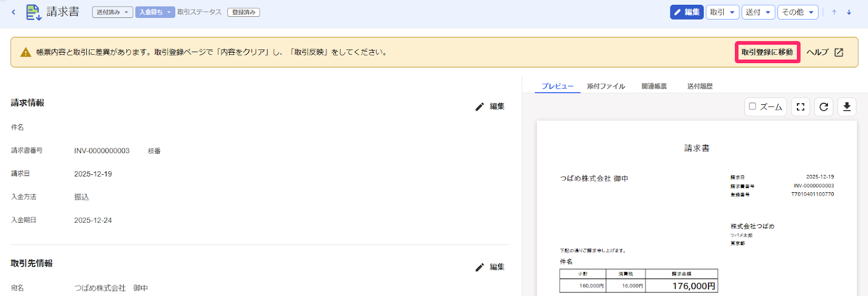The width and height of the screenshot is (868, 296).
Task: Open the 取引 dropdown menu
Action: click(722, 12)
